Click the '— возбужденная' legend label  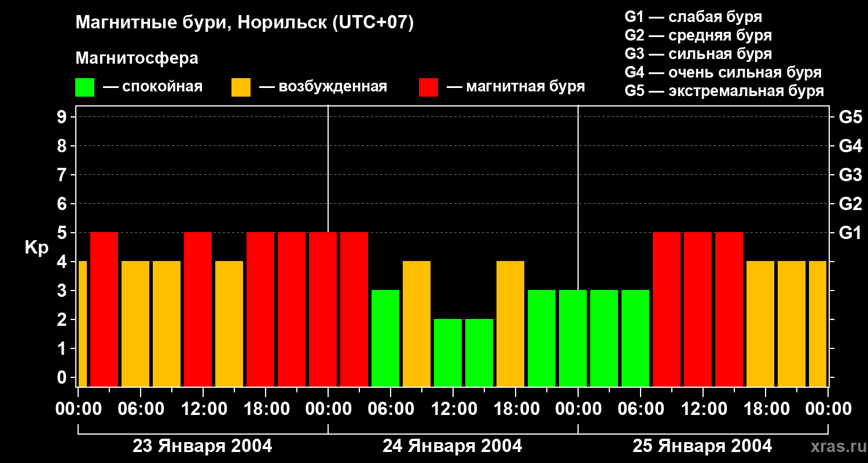point(323,87)
